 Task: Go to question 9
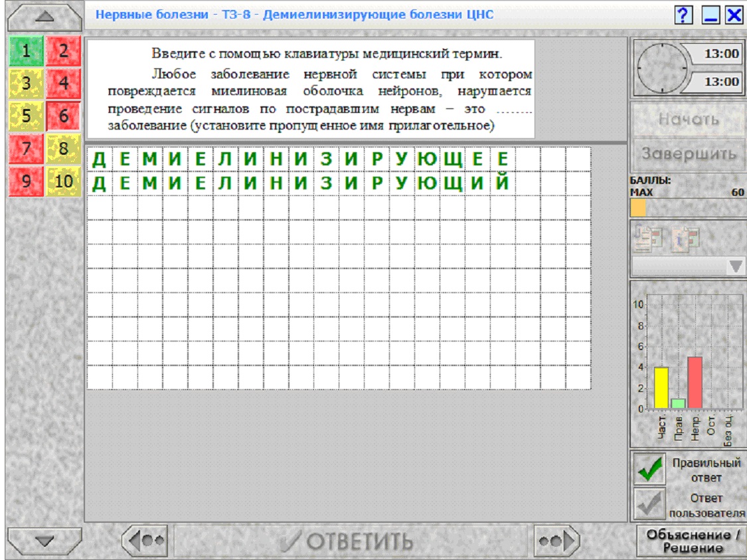tap(26, 181)
